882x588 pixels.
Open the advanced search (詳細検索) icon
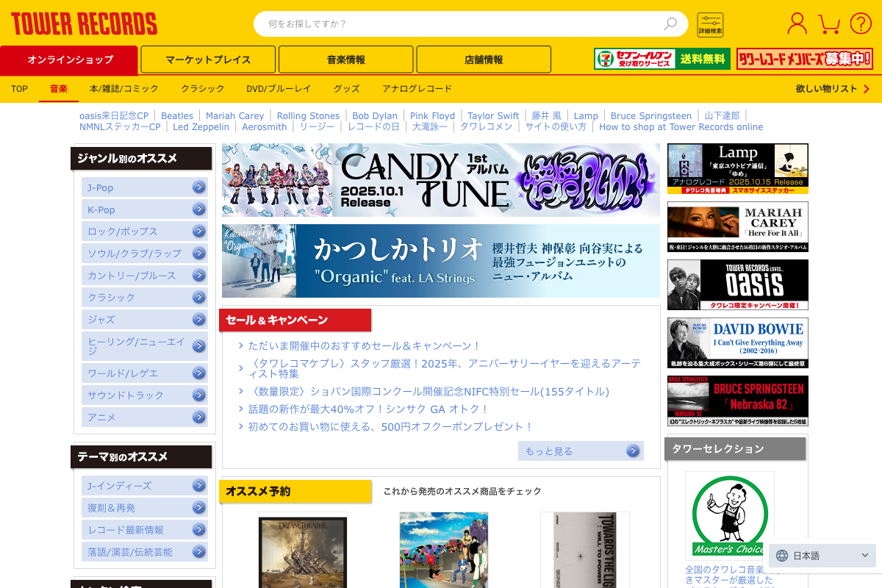click(x=710, y=24)
